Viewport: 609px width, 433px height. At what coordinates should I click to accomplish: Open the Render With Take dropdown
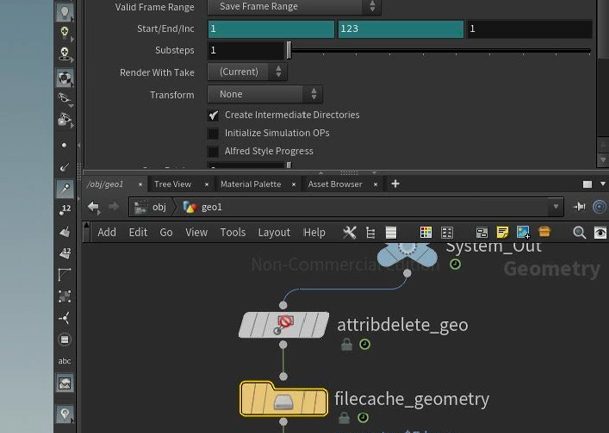pyautogui.click(x=246, y=72)
